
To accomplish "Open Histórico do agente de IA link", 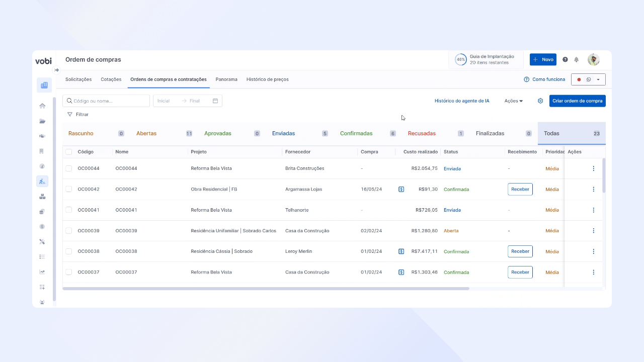I will pos(462,101).
